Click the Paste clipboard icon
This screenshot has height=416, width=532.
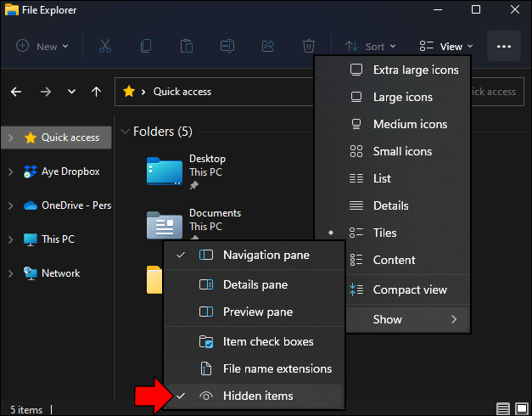tap(187, 46)
